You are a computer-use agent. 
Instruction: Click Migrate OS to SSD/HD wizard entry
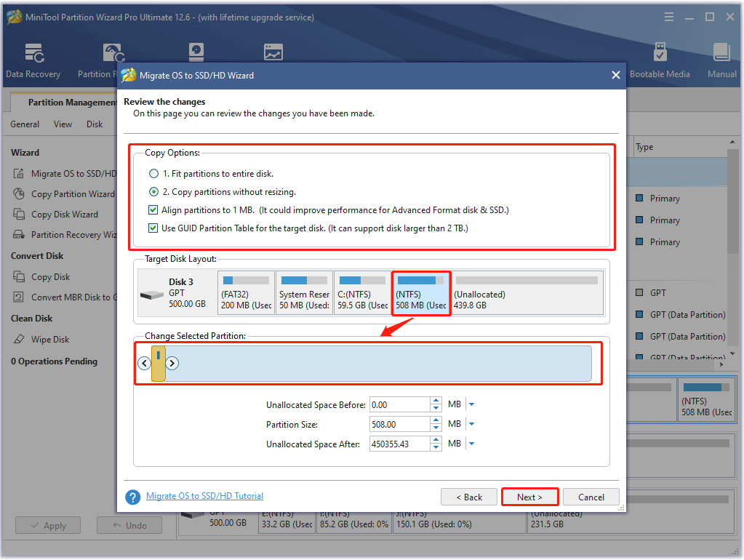point(73,174)
